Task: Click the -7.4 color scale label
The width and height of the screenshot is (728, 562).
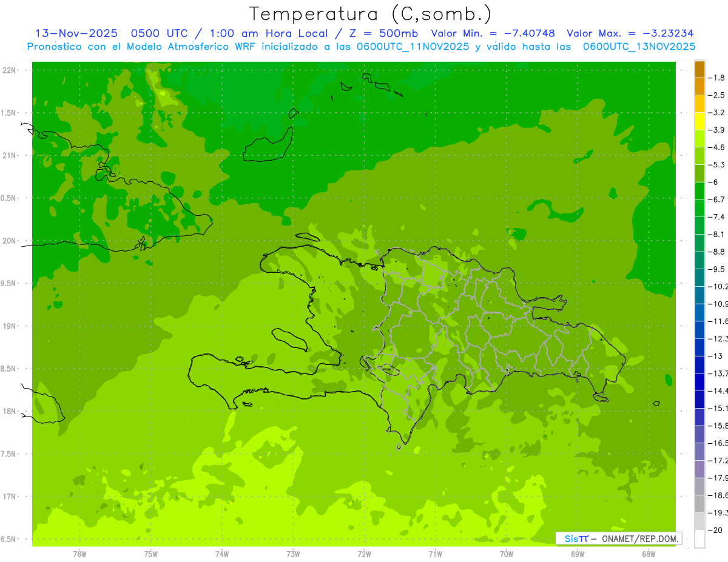Action: pos(718,217)
